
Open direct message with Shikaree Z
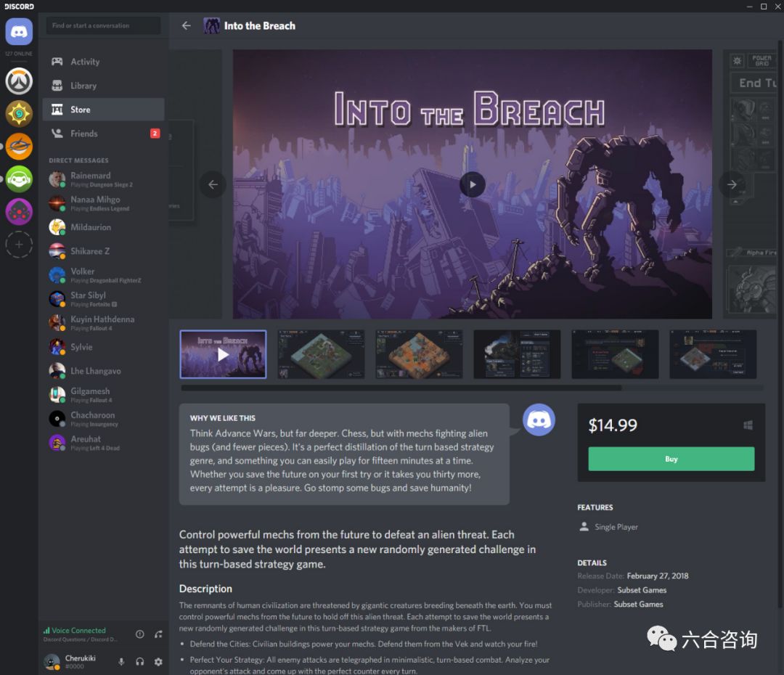click(x=104, y=251)
